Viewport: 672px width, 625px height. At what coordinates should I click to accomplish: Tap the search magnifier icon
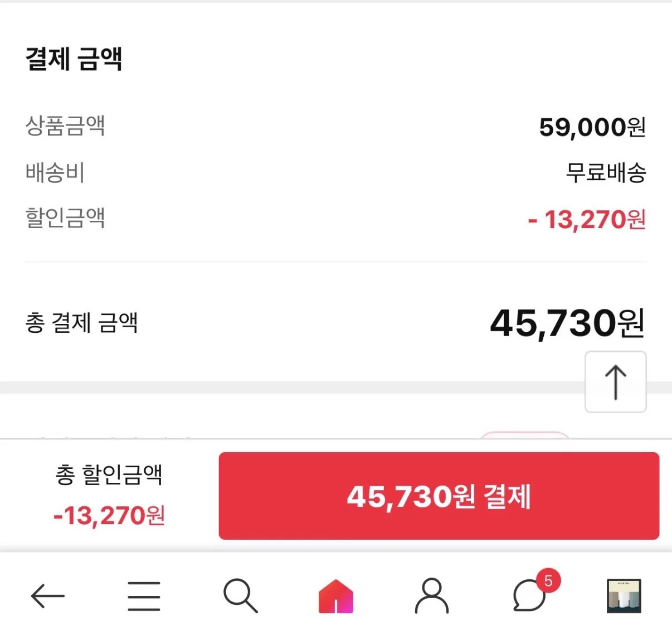tap(240, 595)
